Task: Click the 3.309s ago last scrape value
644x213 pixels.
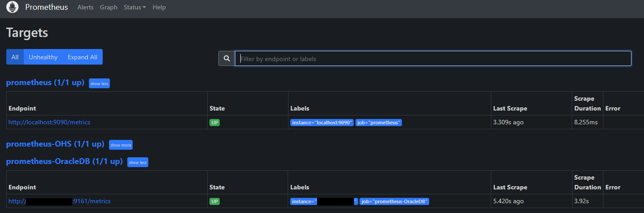Action: coord(508,122)
